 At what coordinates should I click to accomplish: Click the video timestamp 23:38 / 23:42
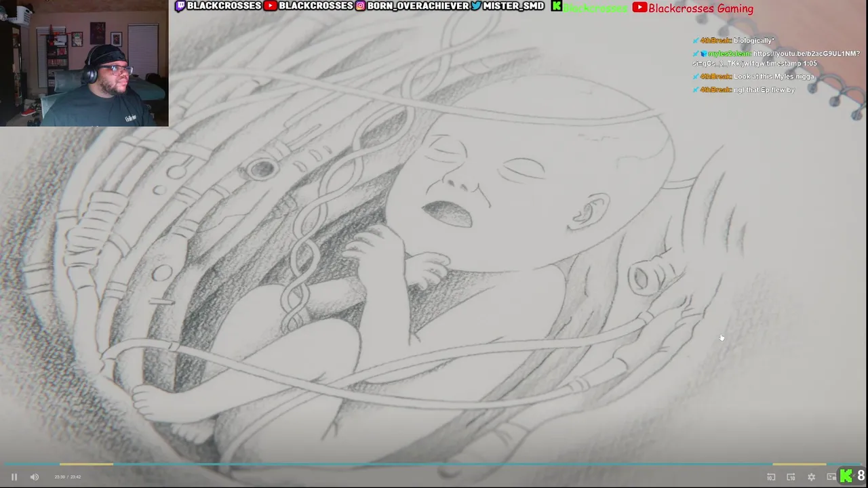pos(68,477)
